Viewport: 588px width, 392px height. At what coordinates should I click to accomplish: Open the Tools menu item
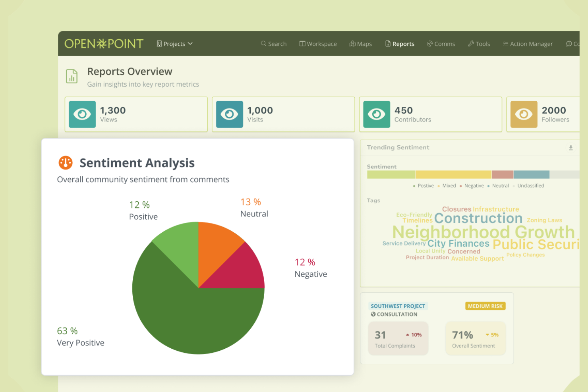coord(479,44)
